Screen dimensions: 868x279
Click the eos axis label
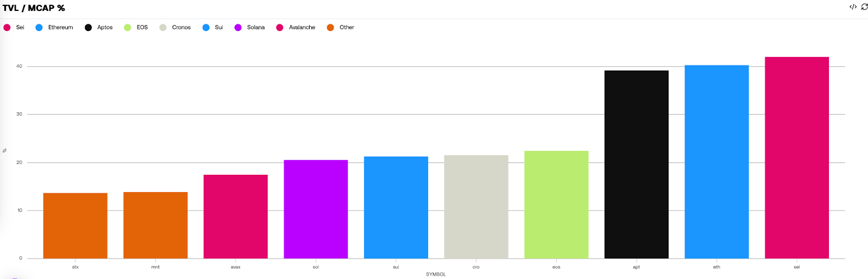pos(556,267)
